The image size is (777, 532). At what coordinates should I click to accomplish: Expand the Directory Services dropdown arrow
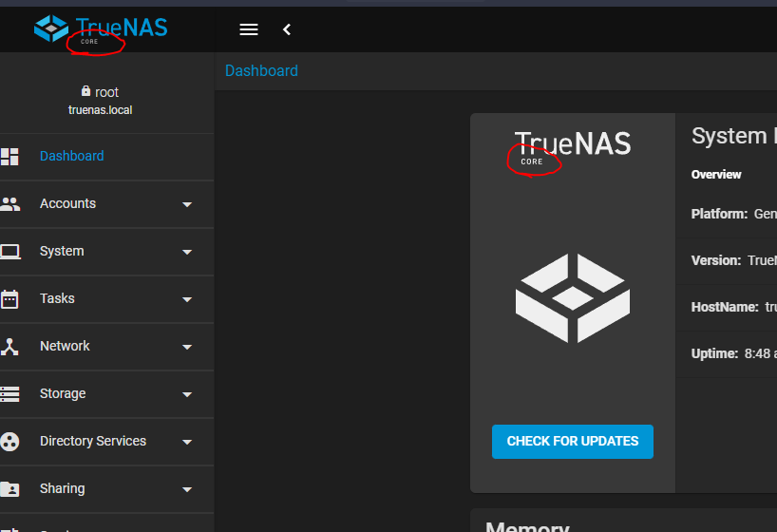[187, 442]
